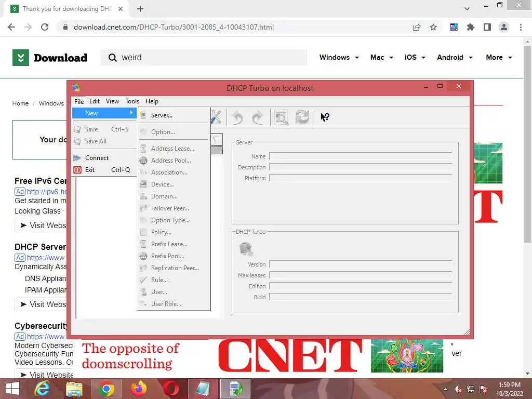Image resolution: width=532 pixels, height=399 pixels.
Task: Open the Chrome extensions puzzle icon
Action: 470,27
